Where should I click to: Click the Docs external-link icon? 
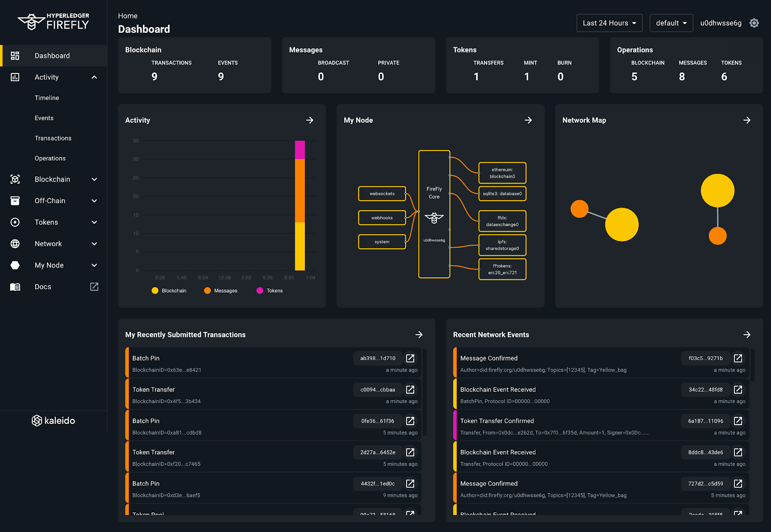94,286
